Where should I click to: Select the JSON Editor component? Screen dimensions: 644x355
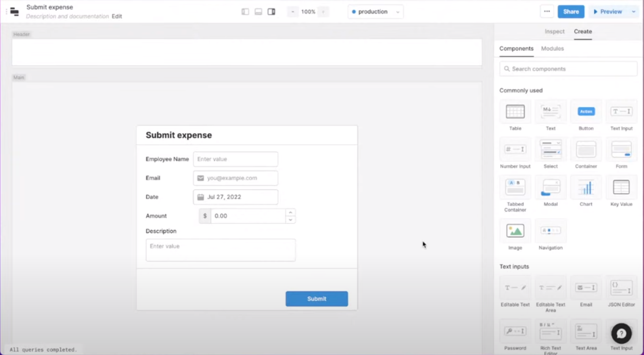pyautogui.click(x=621, y=288)
